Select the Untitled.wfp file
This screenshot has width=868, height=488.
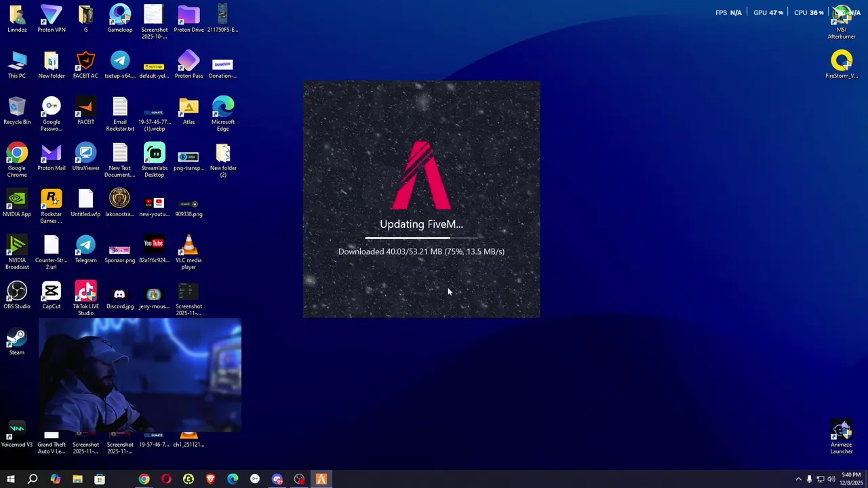(x=85, y=203)
